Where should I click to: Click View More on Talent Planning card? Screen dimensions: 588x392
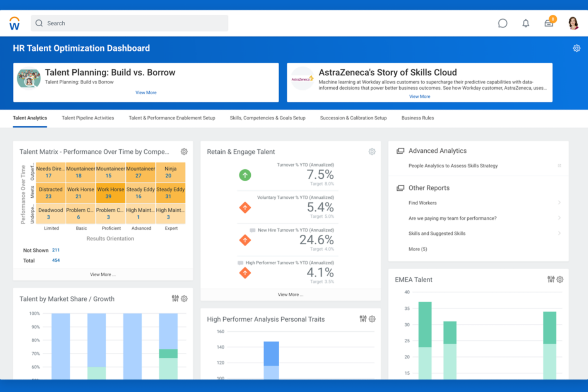(x=146, y=92)
